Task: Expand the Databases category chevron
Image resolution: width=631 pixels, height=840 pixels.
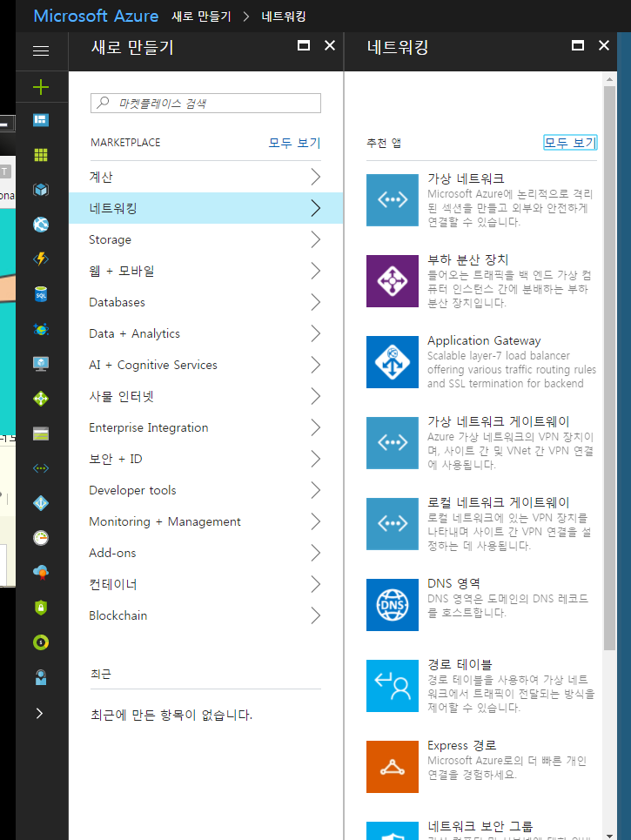Action: pyautogui.click(x=315, y=302)
